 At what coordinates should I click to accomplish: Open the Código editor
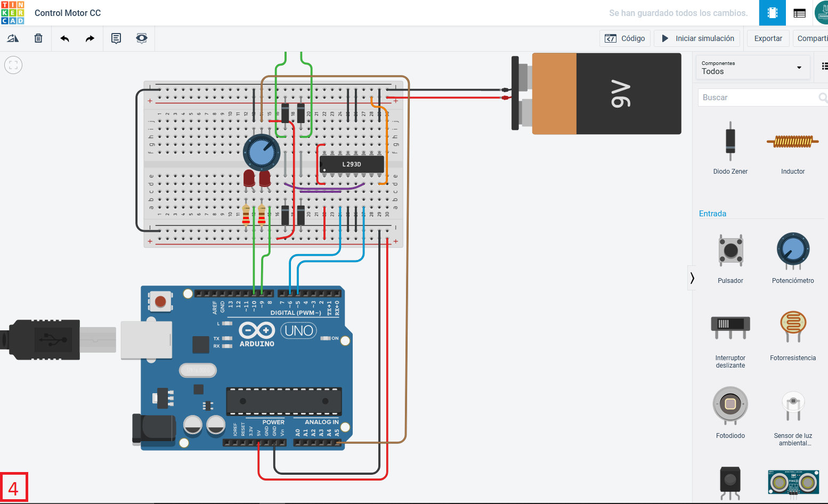[x=625, y=38]
